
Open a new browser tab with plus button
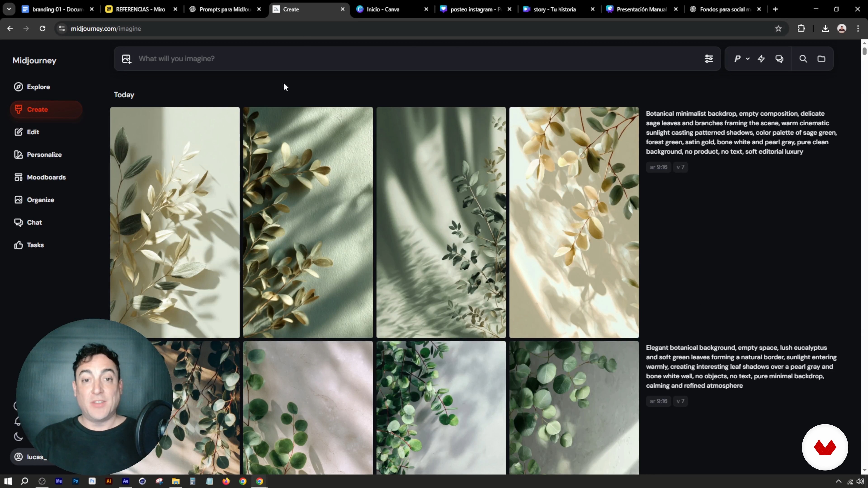tap(775, 9)
